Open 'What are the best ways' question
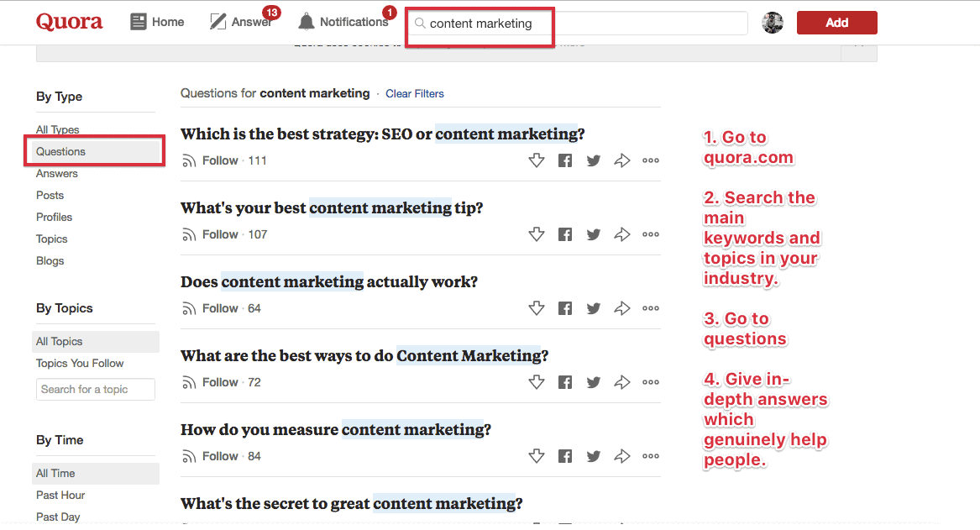The height and width of the screenshot is (530, 980). (364, 355)
